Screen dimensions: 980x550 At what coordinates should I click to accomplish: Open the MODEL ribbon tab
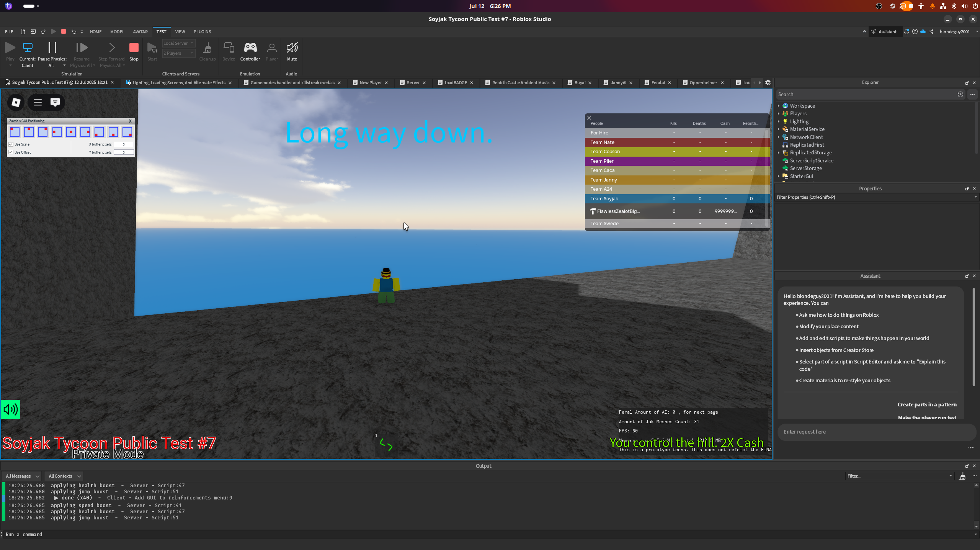117,31
